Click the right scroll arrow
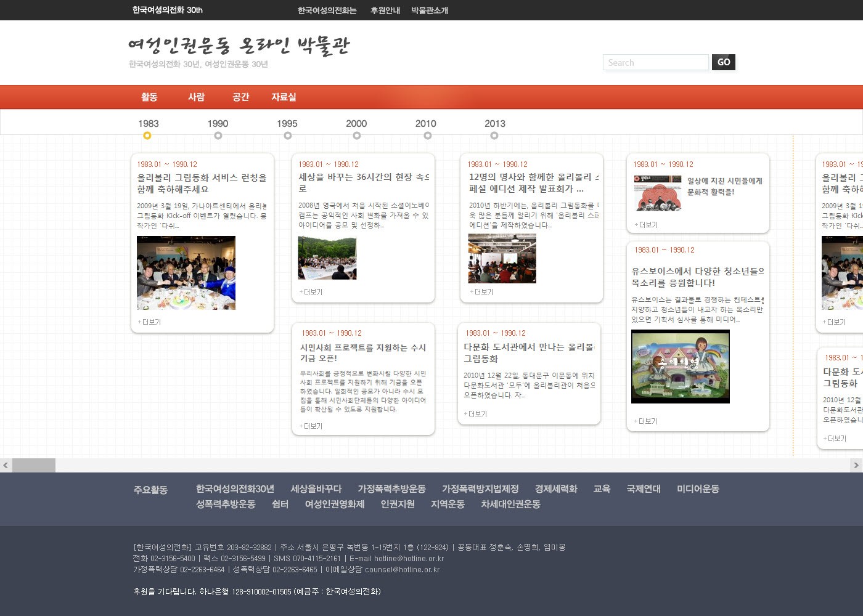This screenshot has height=616, width=863. (x=856, y=465)
